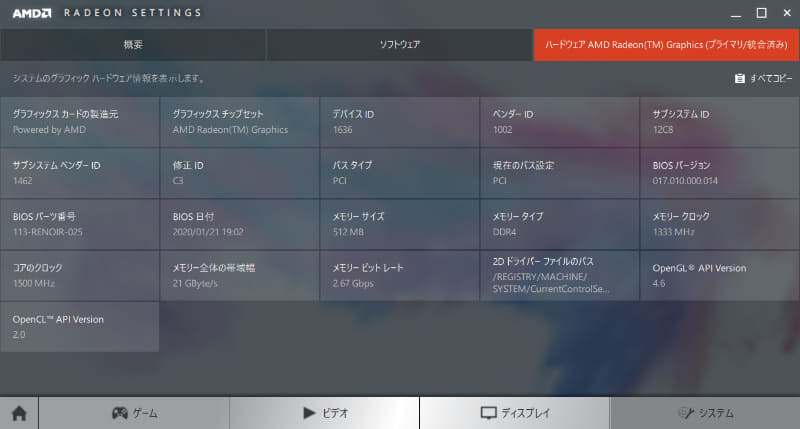Maximize the Radeon Settings window
Image resolution: width=800 pixels, height=429 pixels.
tap(761, 13)
